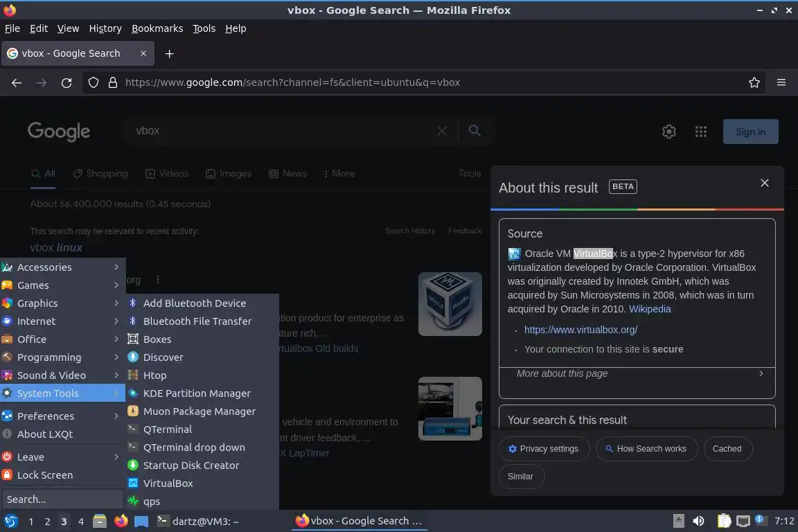Click How Search works button
The height and width of the screenshot is (532, 798).
pyautogui.click(x=646, y=449)
